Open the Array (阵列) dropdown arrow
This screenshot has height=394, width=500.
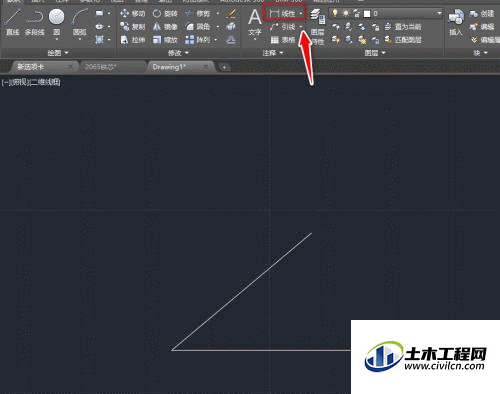point(216,40)
